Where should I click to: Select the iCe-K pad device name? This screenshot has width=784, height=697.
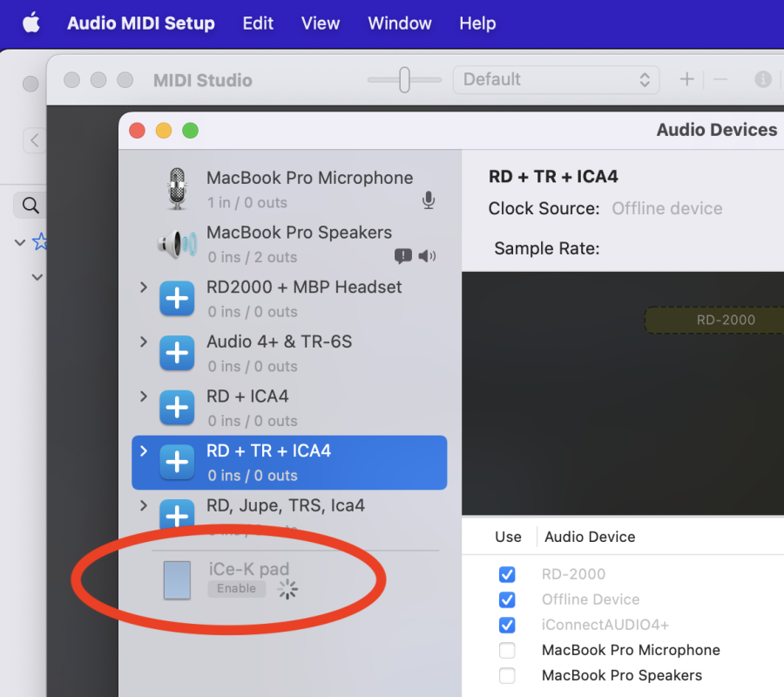click(x=249, y=569)
